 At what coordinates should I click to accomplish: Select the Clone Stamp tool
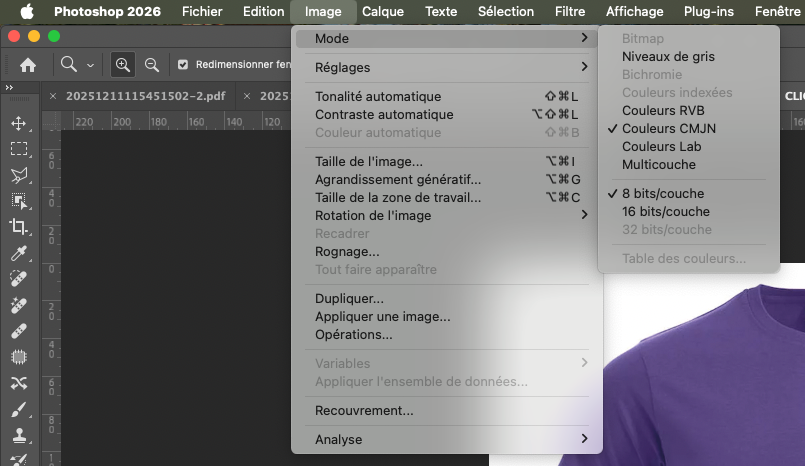click(19, 435)
